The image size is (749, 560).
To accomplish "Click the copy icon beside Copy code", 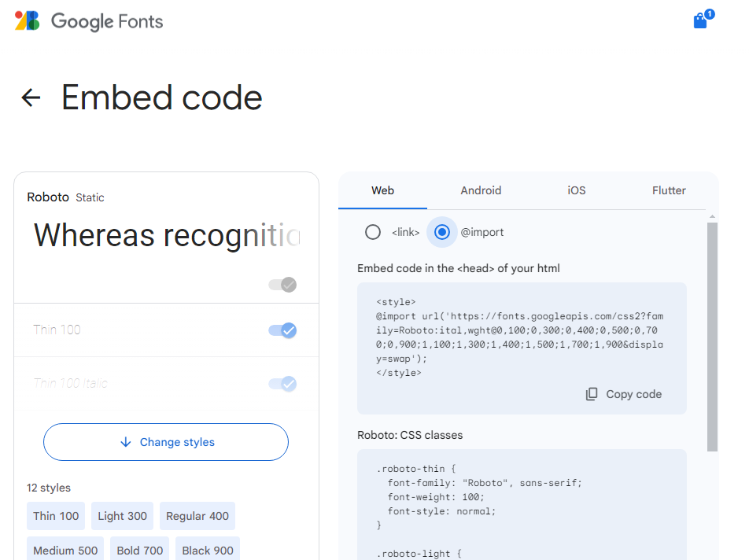I will pos(591,393).
